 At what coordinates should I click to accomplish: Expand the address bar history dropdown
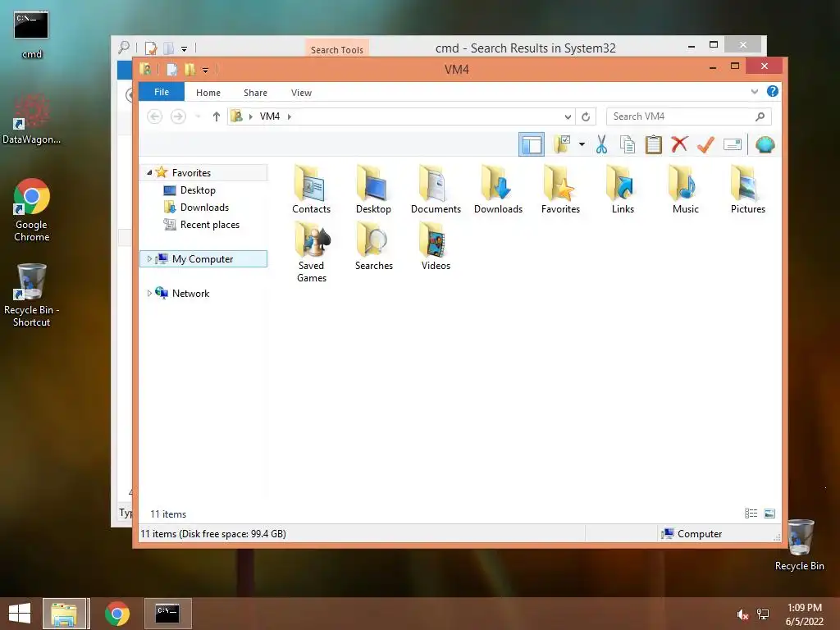(568, 116)
